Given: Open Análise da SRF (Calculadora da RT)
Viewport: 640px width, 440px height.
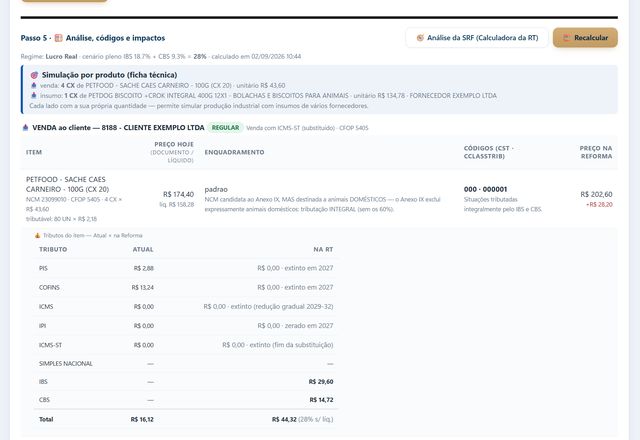Looking at the screenshot, I should point(477,38).
